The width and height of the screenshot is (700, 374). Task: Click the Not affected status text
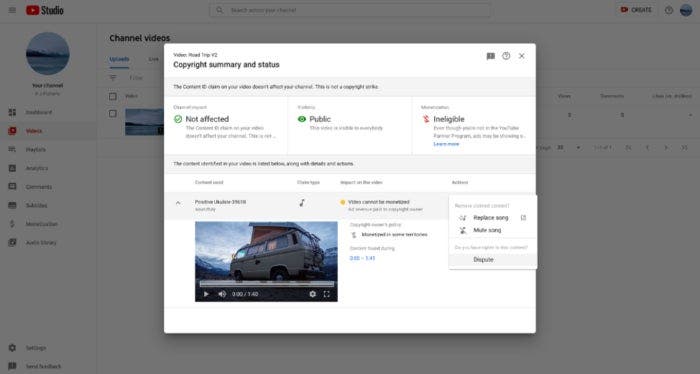coord(207,119)
